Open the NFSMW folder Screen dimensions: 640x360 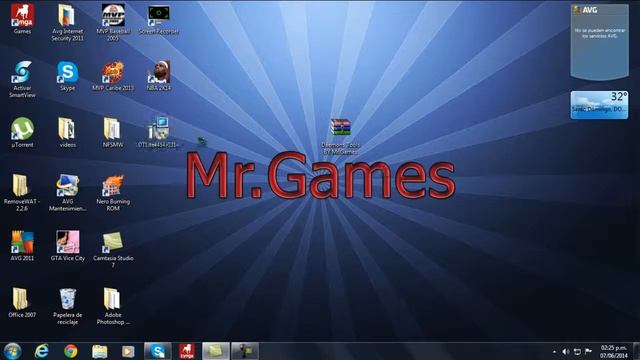coord(113,133)
